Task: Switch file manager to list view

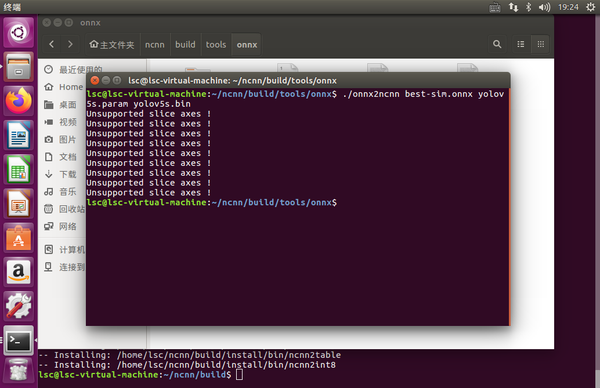Action: (x=521, y=44)
